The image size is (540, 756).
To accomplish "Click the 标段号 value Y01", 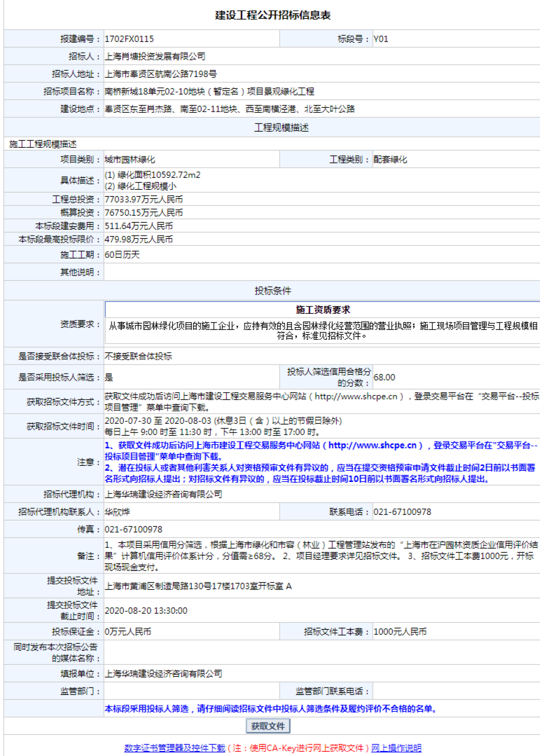I will pyautogui.click(x=380, y=39).
